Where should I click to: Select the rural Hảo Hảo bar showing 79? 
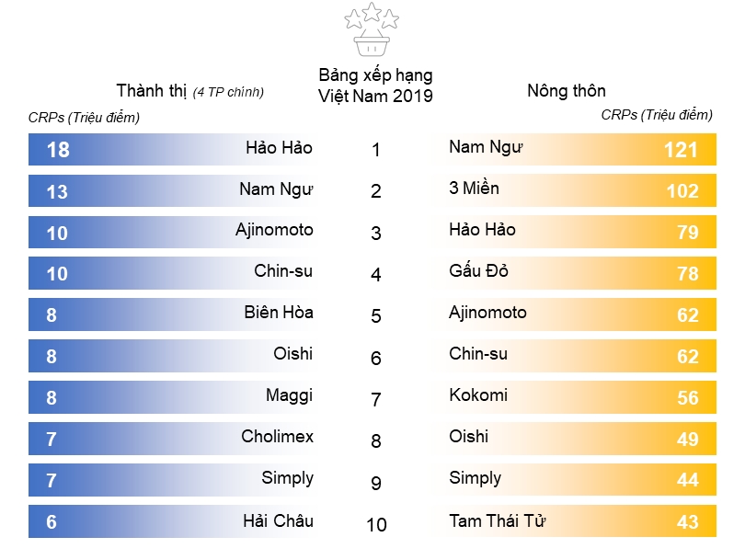coord(580,232)
